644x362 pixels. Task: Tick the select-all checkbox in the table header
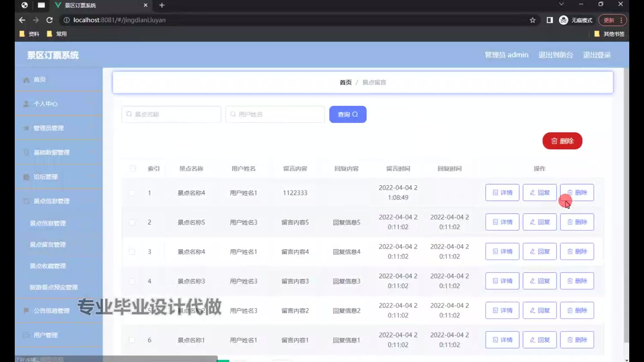click(133, 169)
